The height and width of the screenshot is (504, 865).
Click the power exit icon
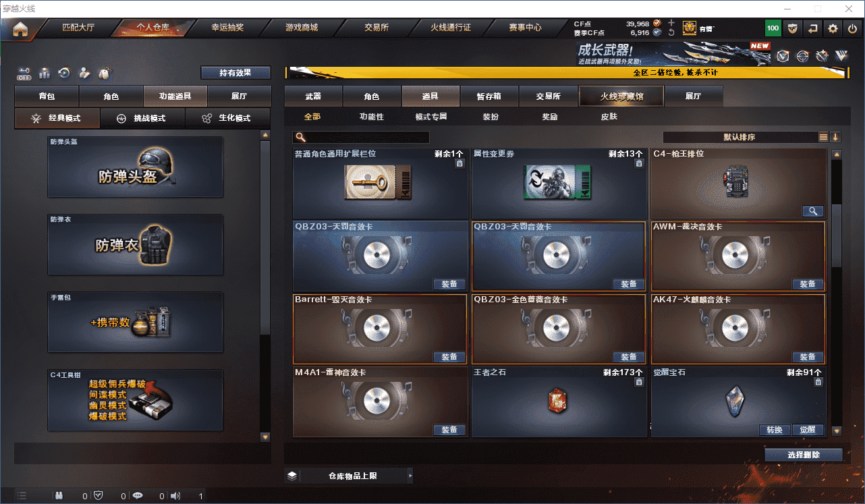pyautogui.click(x=853, y=28)
